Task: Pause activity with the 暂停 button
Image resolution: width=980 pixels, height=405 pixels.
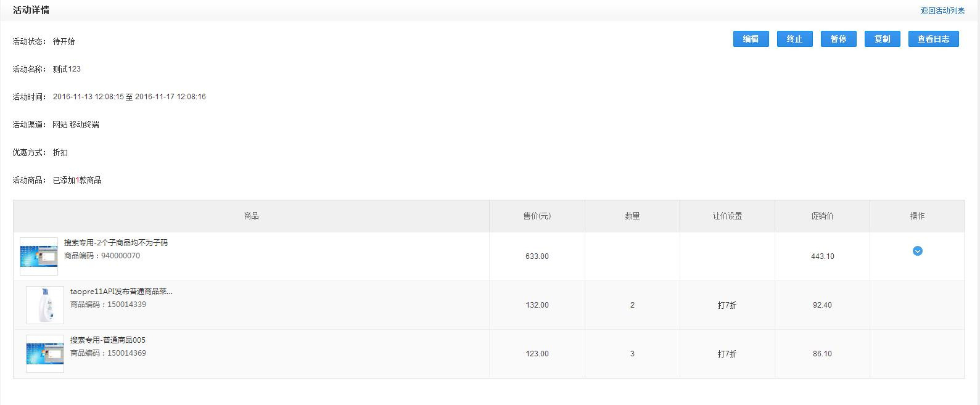Action: coord(838,39)
